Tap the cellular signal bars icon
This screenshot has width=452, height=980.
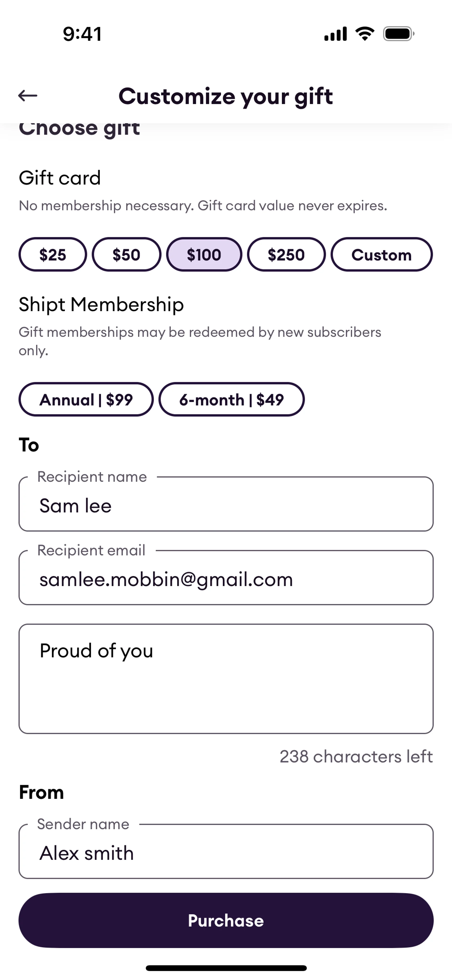[x=335, y=34]
